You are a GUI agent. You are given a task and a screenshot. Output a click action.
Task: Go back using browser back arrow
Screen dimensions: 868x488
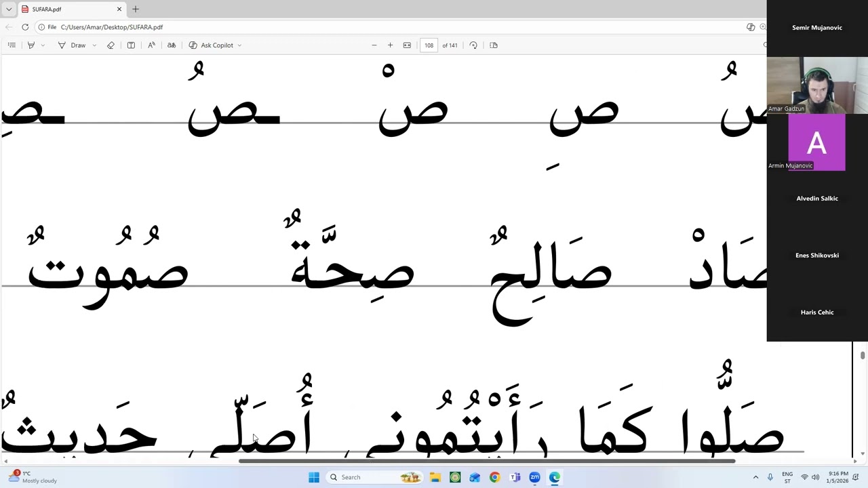click(x=8, y=27)
